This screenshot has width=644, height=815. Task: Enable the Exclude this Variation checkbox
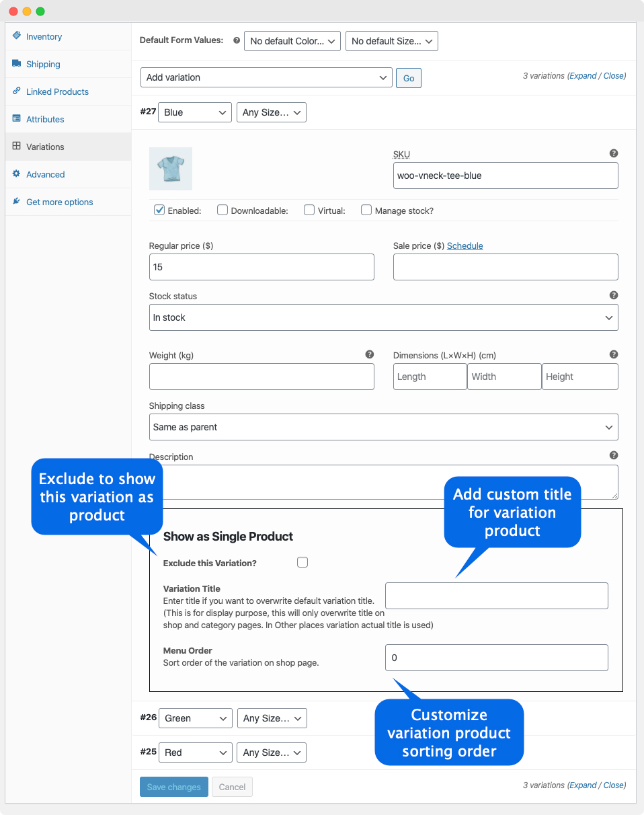point(303,562)
